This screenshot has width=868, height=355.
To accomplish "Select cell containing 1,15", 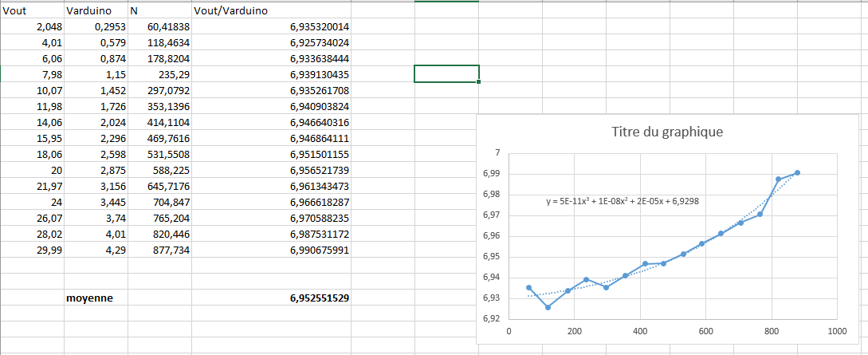I will point(96,74).
